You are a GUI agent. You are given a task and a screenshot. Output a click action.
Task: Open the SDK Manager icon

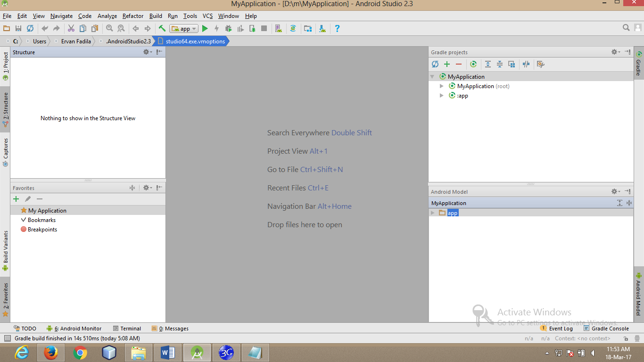pyautogui.click(x=322, y=28)
